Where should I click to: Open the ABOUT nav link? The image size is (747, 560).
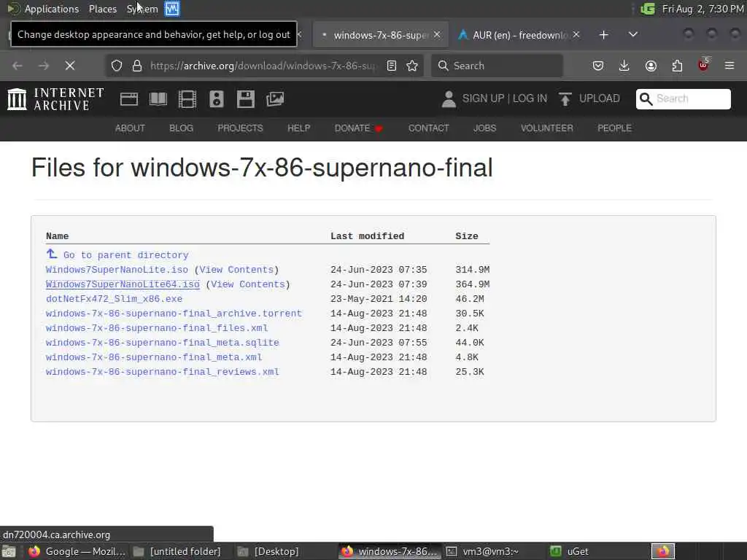[130, 128]
